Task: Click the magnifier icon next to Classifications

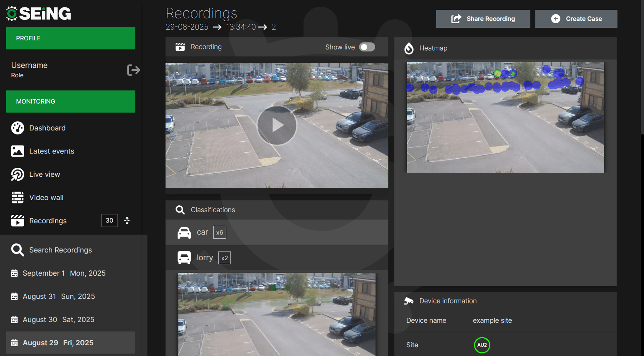Action: click(180, 209)
